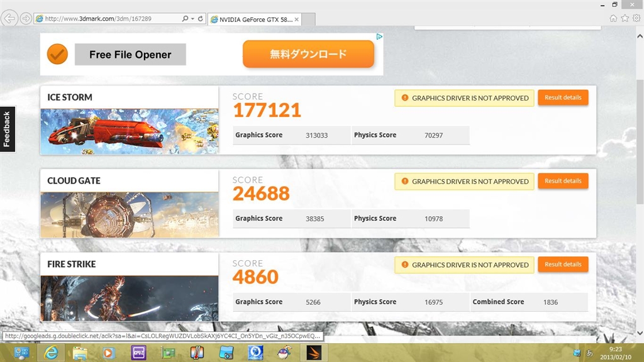Viewport: 644px width, 362px height.
Task: Open the blue square globe taskbar icon
Action: pos(255,353)
